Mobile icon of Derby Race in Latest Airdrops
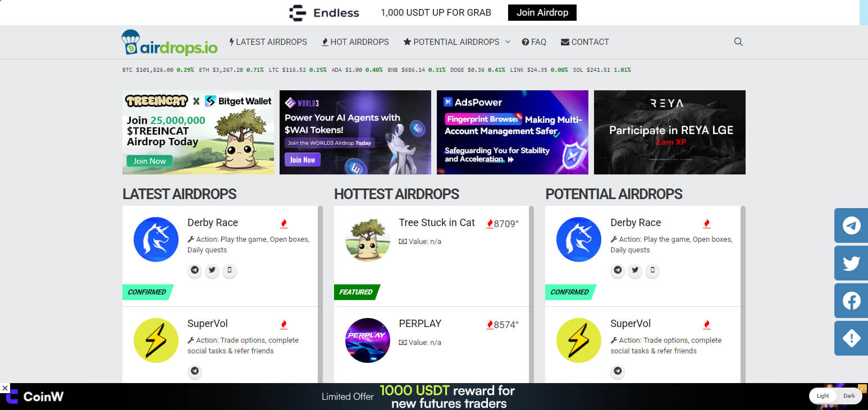 pos(229,270)
